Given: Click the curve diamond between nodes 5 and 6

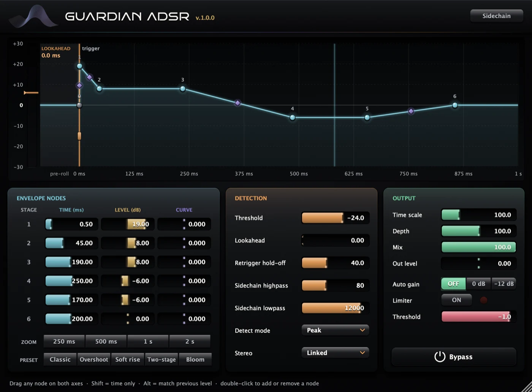Looking at the screenshot, I should tap(411, 111).
